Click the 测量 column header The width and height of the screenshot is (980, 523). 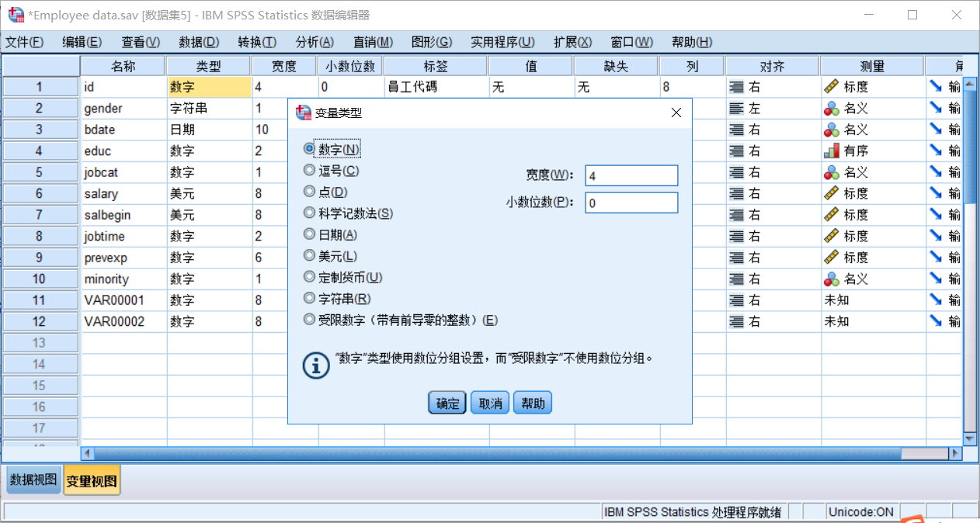(x=872, y=67)
